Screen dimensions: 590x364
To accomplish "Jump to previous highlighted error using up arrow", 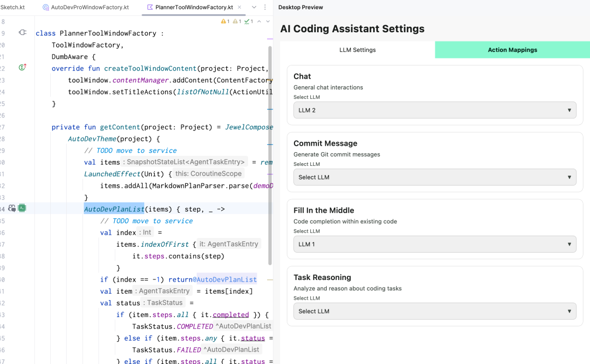I will [259, 21].
